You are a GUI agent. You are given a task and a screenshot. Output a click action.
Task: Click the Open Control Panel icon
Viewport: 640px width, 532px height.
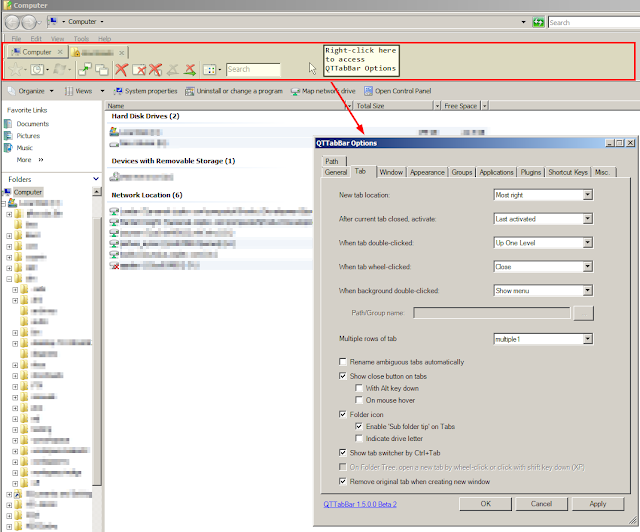pos(368,91)
